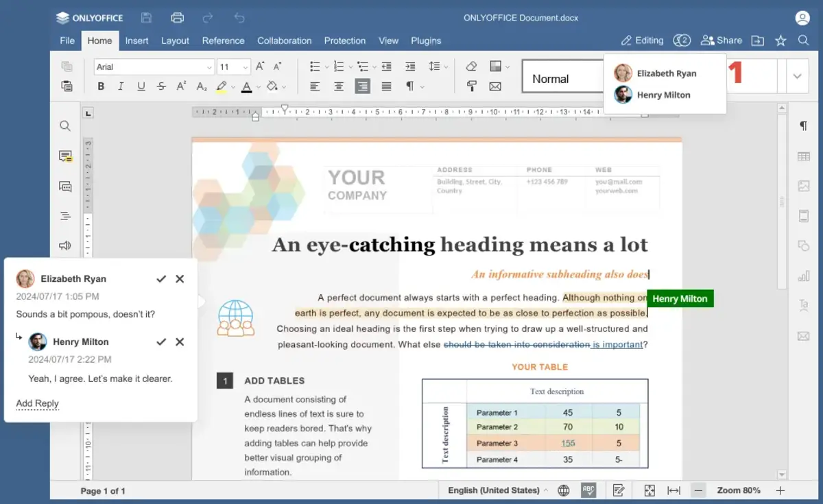The height and width of the screenshot is (504, 823).
Task: Open the chart settings in right sidebar
Action: (x=803, y=276)
